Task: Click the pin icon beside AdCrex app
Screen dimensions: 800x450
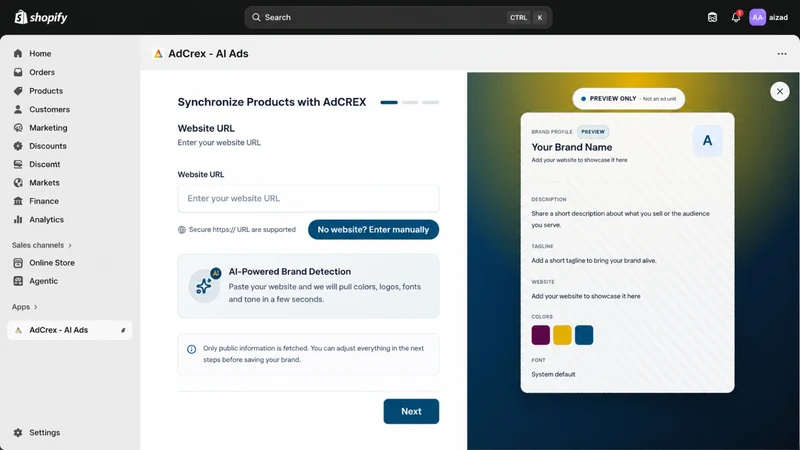Action: 123,331
